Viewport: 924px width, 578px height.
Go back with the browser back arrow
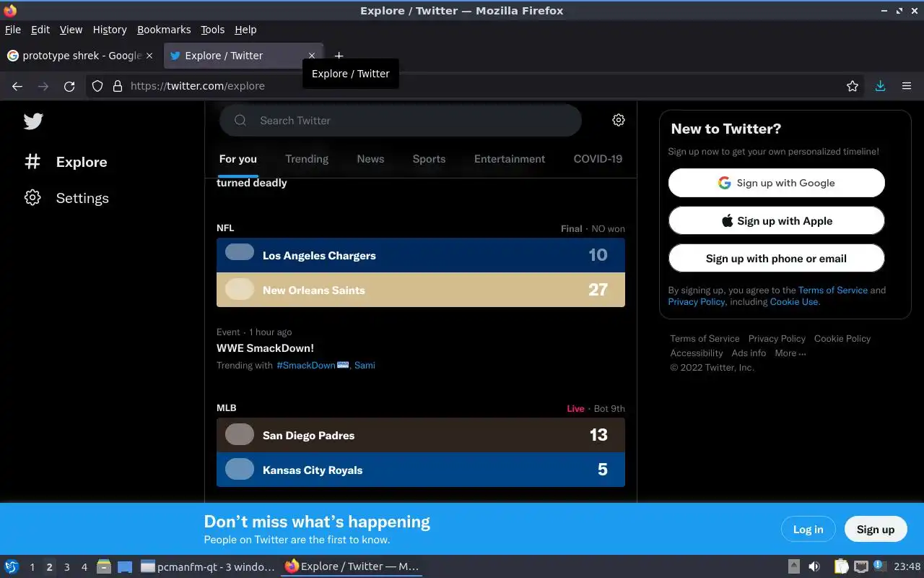[17, 86]
